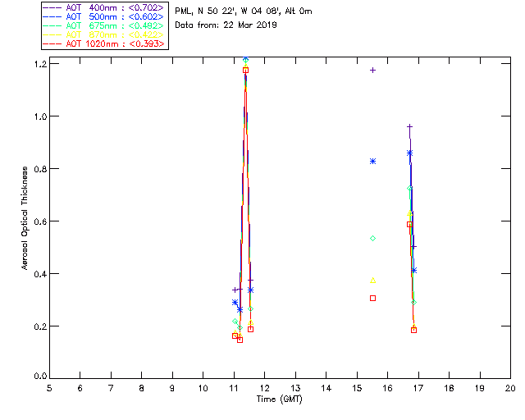Click the x-axis tick label 20
Screen dimensions: 525x420
click(510, 388)
